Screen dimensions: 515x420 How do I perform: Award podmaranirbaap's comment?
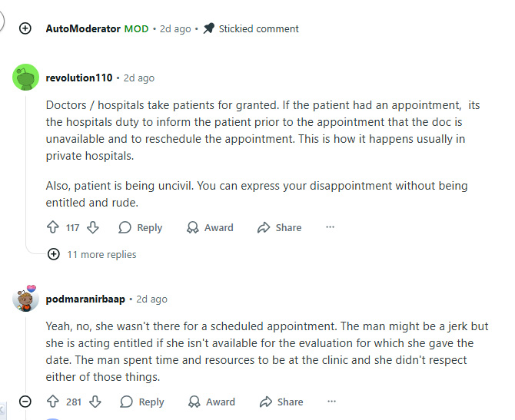(211, 402)
